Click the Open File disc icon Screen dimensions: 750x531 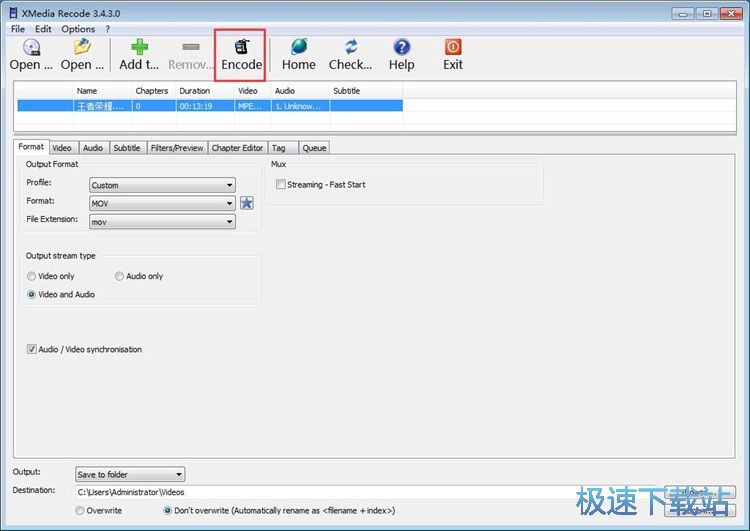tap(31, 47)
